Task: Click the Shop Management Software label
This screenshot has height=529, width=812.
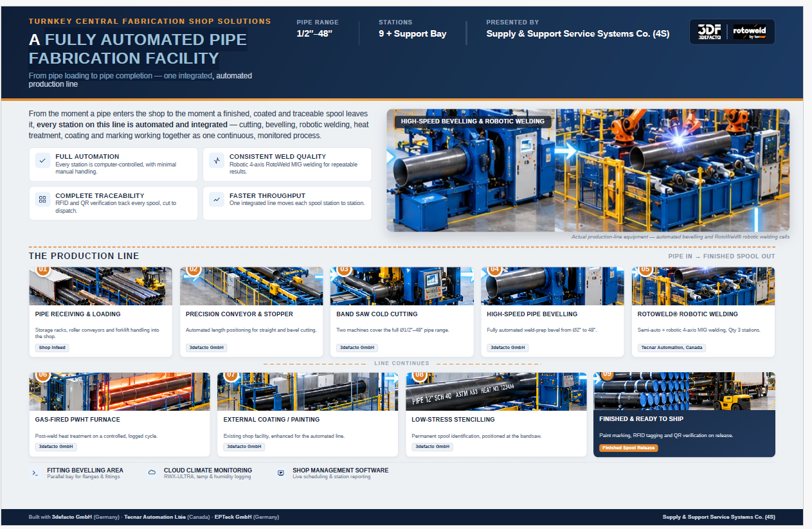Action: click(341, 471)
